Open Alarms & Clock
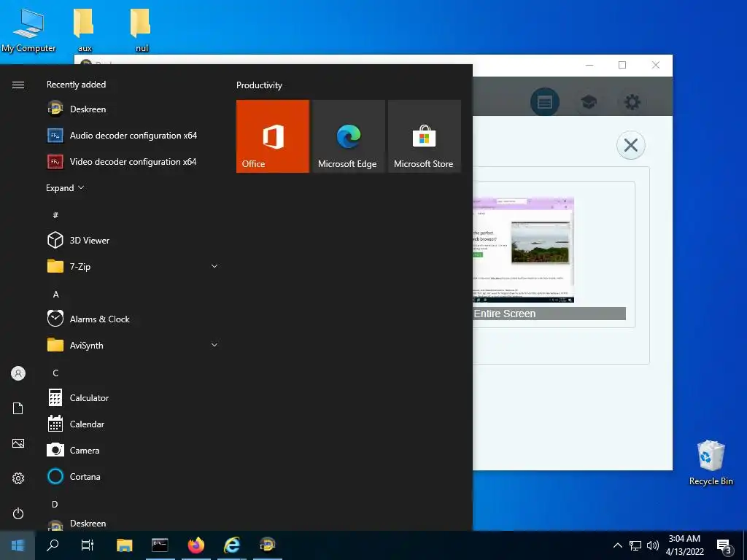Screen dimensions: 747x560 point(133,319)
